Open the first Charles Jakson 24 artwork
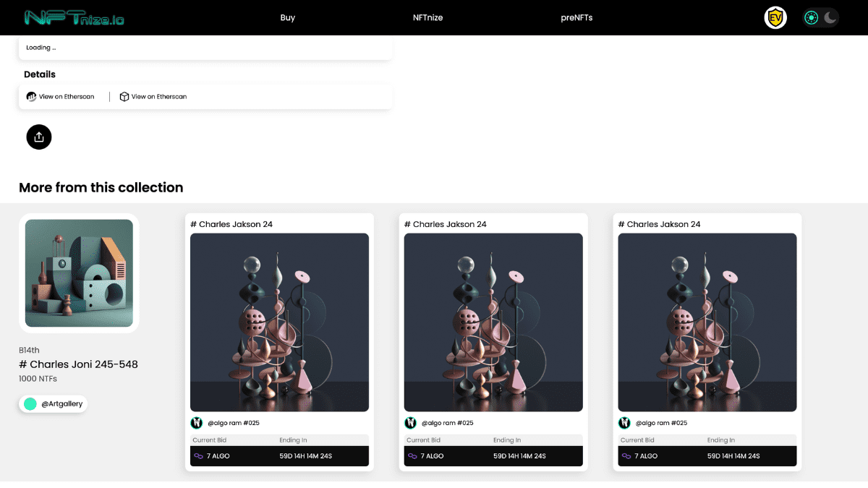The width and height of the screenshot is (868, 488). click(x=279, y=322)
